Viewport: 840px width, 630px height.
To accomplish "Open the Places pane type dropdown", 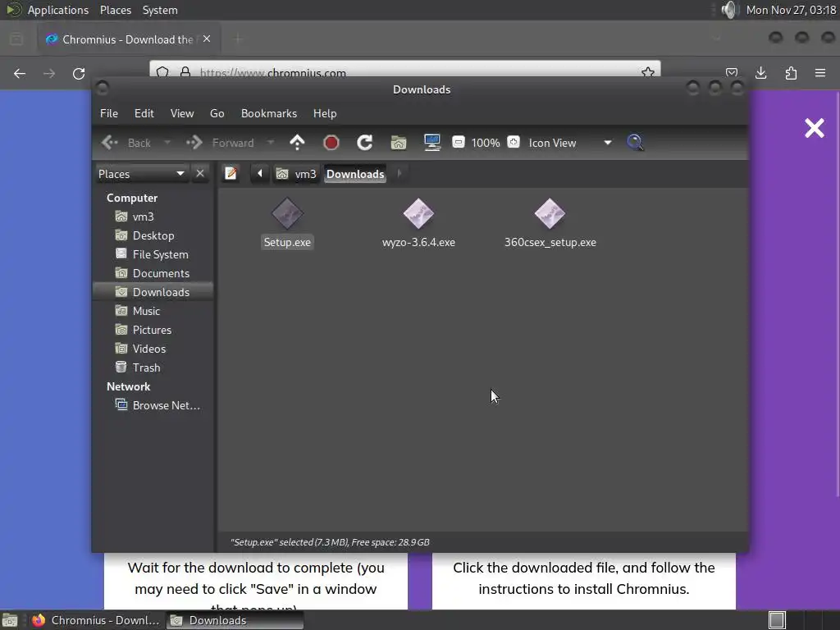I will click(x=142, y=174).
